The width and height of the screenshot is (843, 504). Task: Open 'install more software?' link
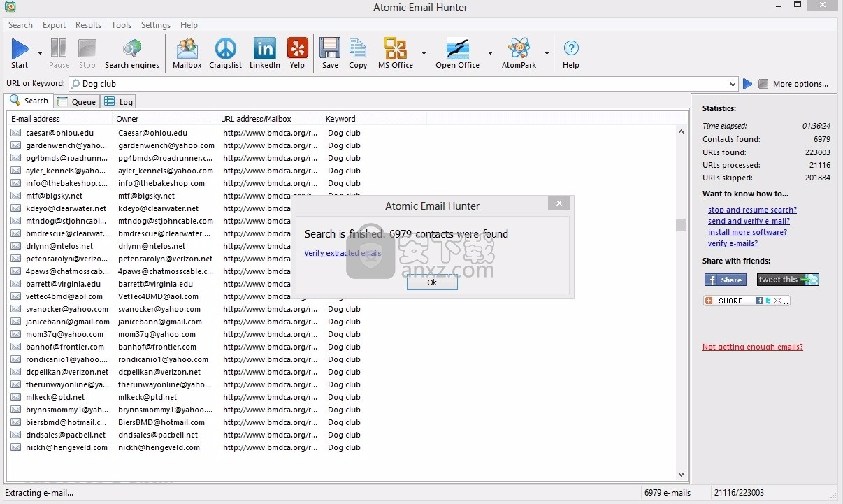(747, 232)
